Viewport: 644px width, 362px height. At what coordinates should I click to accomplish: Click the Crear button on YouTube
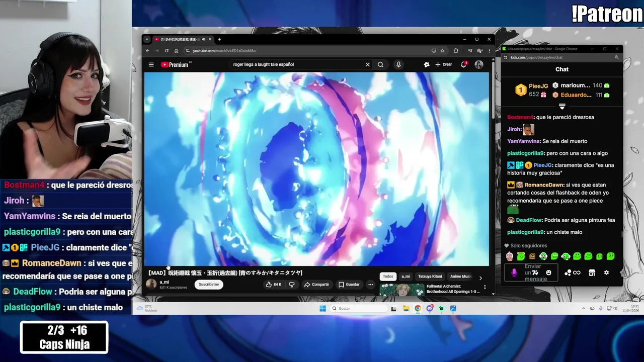444,64
